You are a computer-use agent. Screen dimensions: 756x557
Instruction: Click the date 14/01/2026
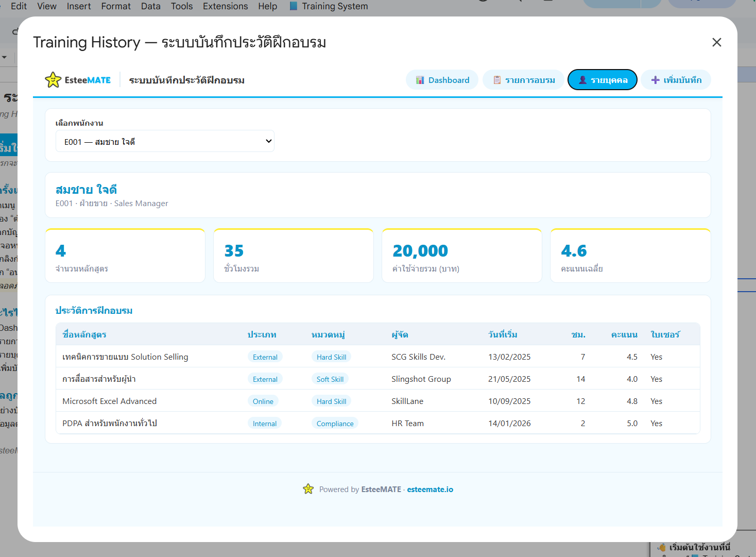pyautogui.click(x=509, y=423)
